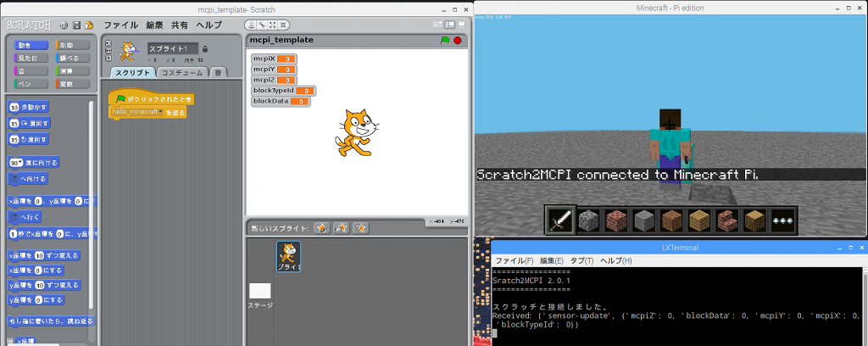Switch to the 音 tab
Viewport: 868px width, 346px height.
click(219, 73)
